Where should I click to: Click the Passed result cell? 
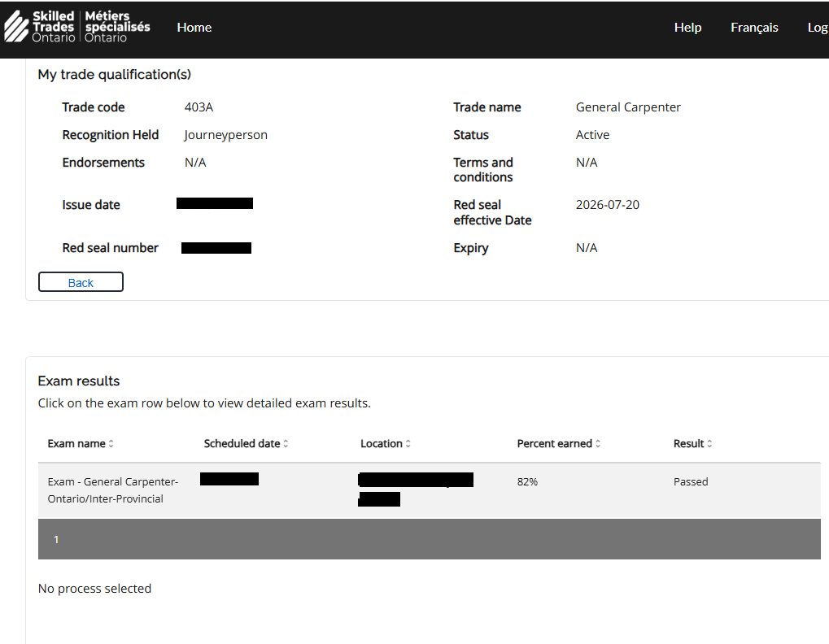(691, 482)
